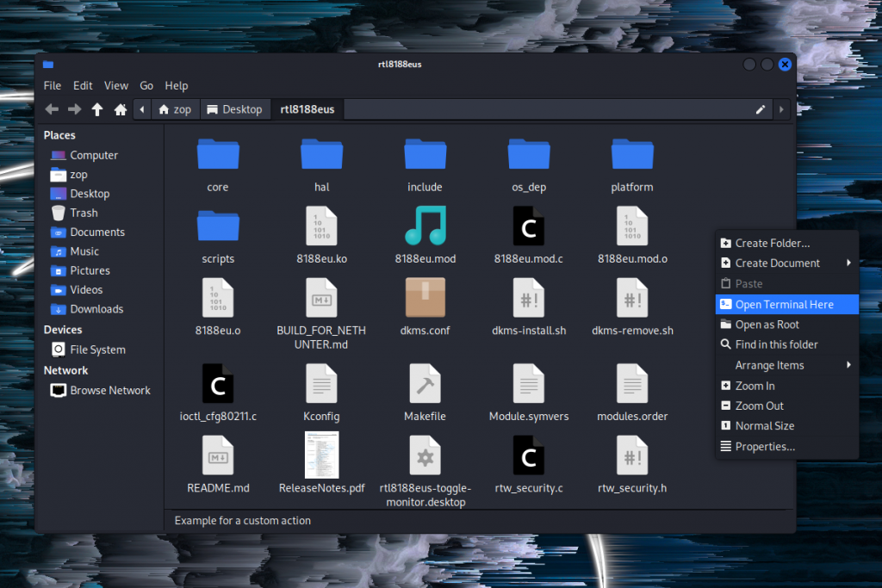Go up to the parent folder
882x588 pixels.
pyautogui.click(x=97, y=109)
